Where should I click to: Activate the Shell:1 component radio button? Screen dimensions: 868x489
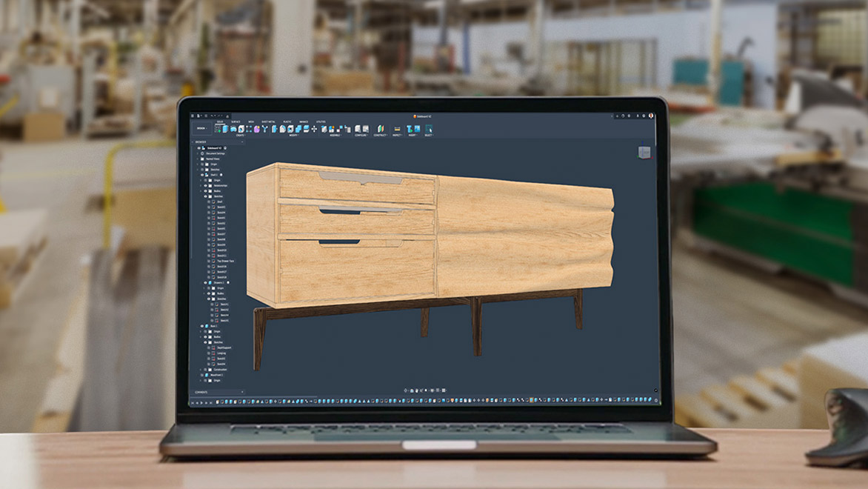coord(221,175)
